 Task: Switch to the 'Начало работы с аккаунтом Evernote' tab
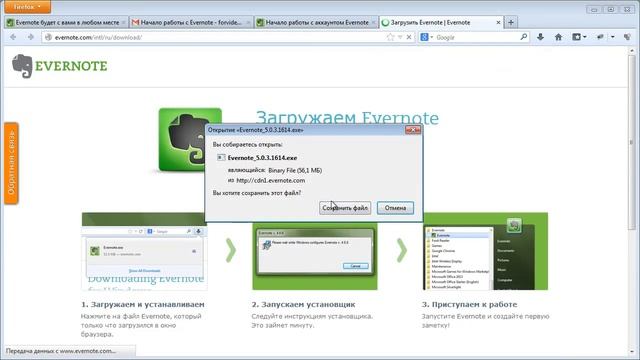click(x=316, y=22)
